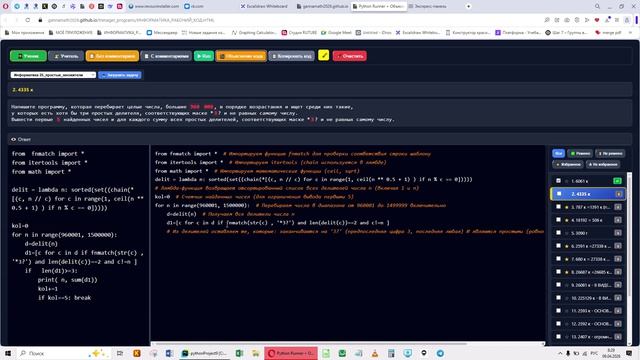Viewport: 640px width, 360px height.
Task: Click the Объяснение кода button
Action: tap(241, 56)
